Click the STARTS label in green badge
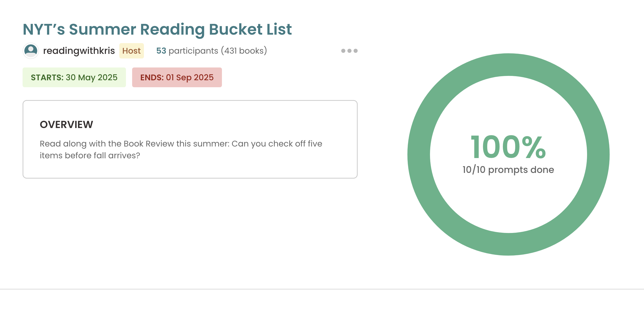644x313 pixels. [47, 77]
